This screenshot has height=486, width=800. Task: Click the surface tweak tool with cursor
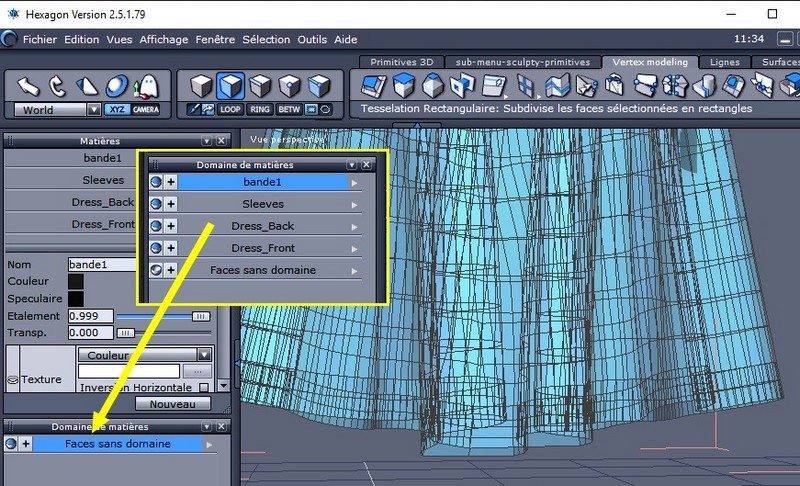coord(586,85)
